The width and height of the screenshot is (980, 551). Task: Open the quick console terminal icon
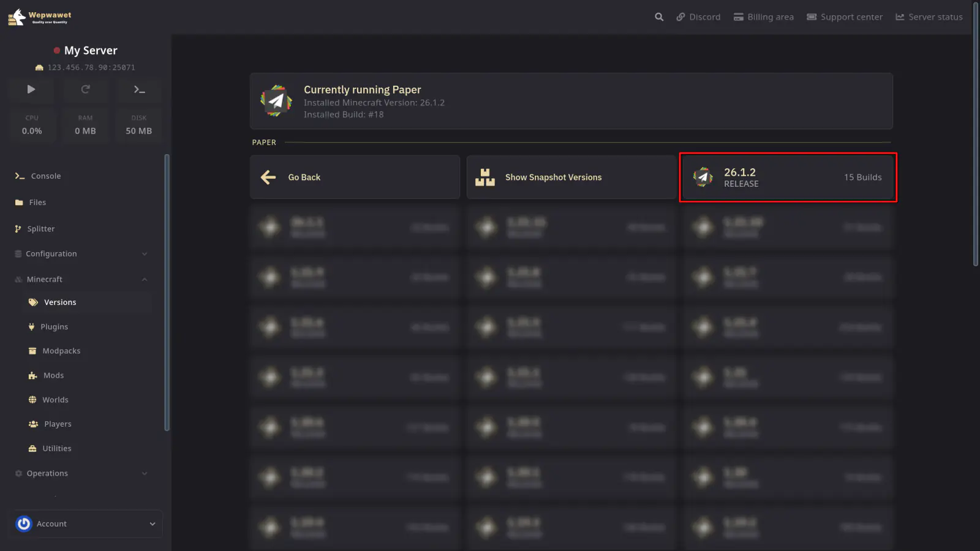tap(139, 89)
